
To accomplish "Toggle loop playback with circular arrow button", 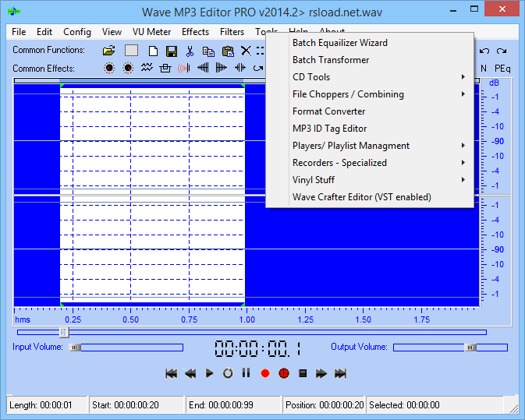I will tap(228, 373).
